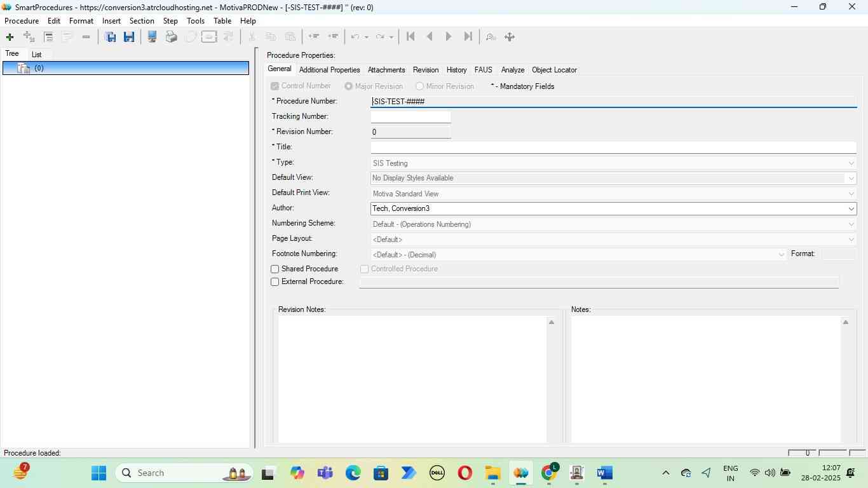Open the Revision tab

click(x=426, y=70)
